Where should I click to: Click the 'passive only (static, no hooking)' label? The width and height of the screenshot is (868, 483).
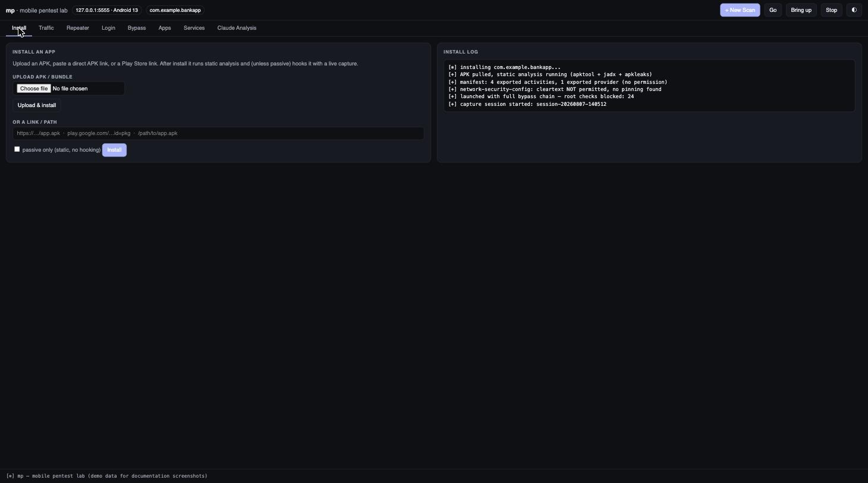click(61, 150)
